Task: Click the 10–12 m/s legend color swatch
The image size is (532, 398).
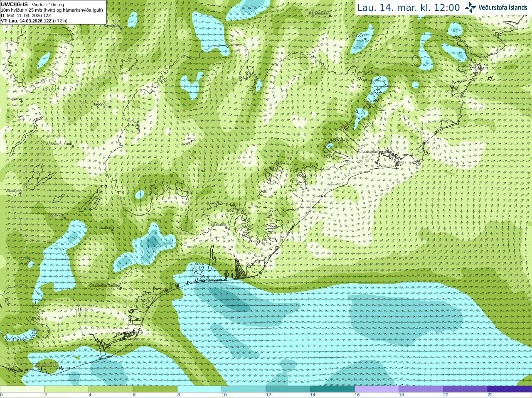Action: (244, 389)
